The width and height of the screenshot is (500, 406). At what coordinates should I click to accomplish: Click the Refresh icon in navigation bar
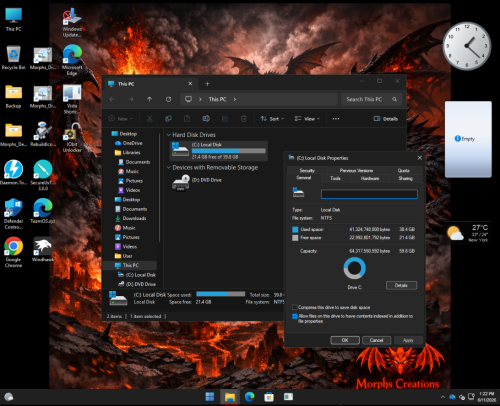[x=168, y=99]
